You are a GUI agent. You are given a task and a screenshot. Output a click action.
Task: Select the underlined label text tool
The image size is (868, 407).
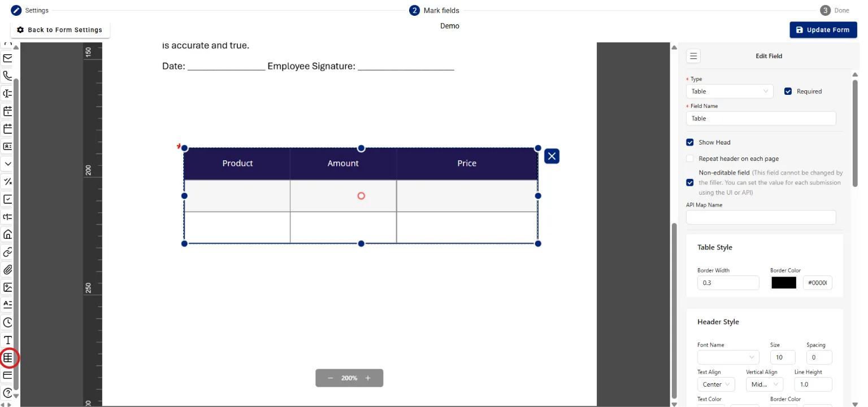8,304
